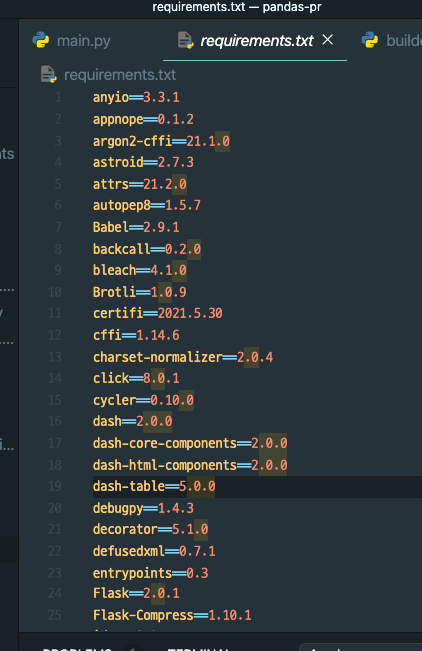Click the autopep8==1.5.7 line
This screenshot has height=651, width=422.
point(147,205)
